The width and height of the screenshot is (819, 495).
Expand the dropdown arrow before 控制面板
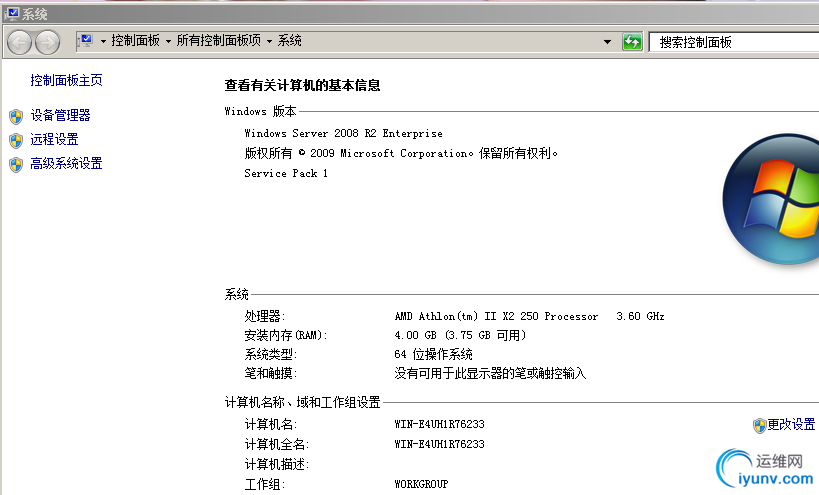[x=103, y=41]
